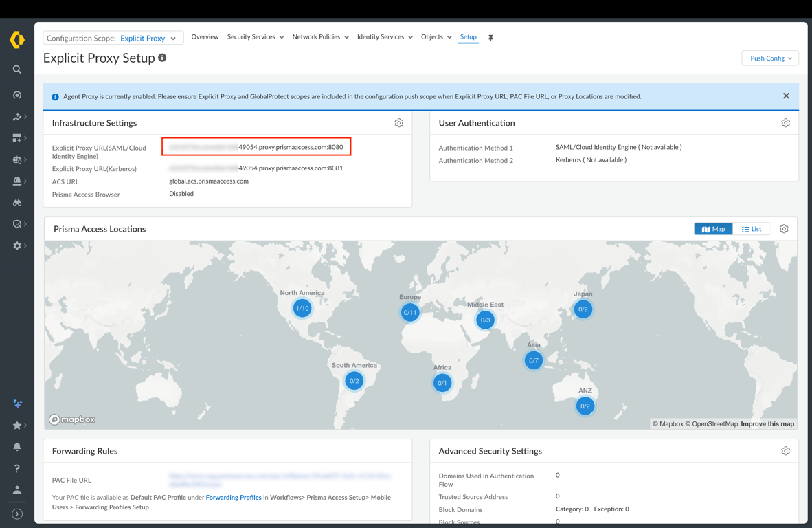Select Asia 0/7 map cluster

click(533, 360)
